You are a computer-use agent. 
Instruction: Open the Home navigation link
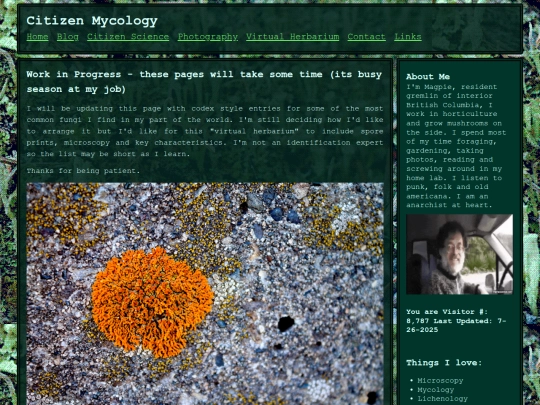(37, 37)
